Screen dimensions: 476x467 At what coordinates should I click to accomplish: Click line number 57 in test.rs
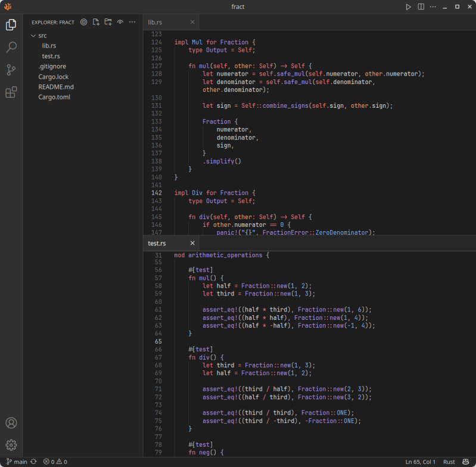[x=158, y=278]
